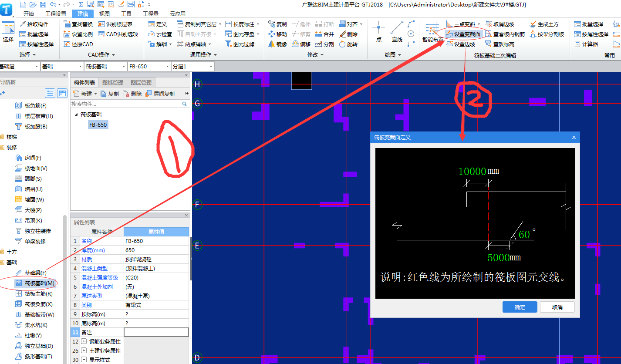Screen dimensions: 621x364
Task: Choose the 直线 line drawing tool
Action: point(397,32)
